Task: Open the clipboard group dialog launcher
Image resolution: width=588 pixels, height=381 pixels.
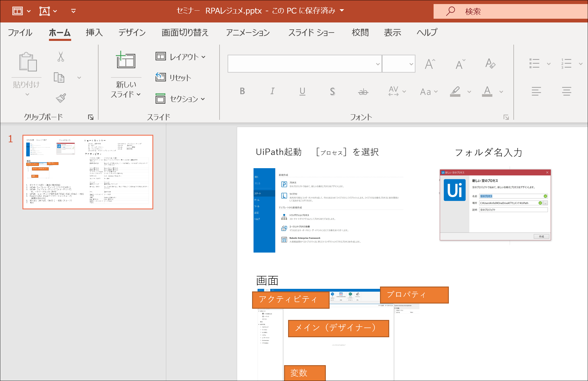Action: [91, 117]
